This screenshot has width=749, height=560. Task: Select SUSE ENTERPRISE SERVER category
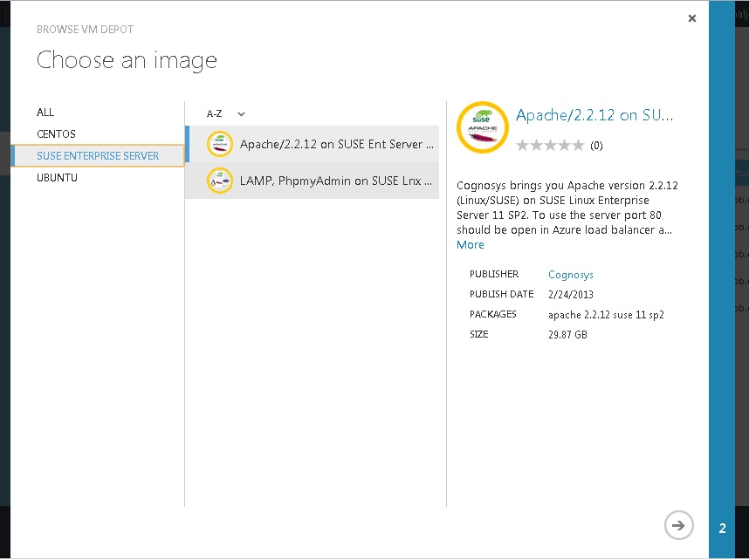point(98,156)
